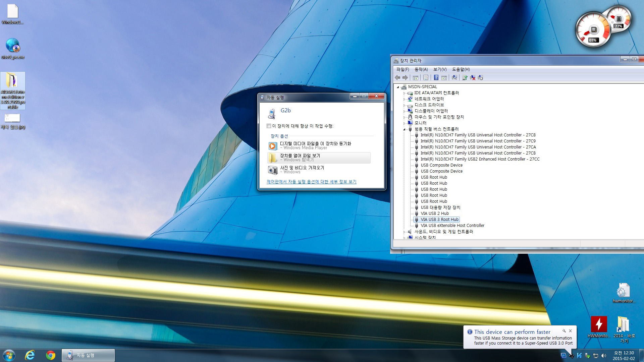Open the HWMonitor desktop shortcut
This screenshot has width=644, height=362.
click(599, 327)
